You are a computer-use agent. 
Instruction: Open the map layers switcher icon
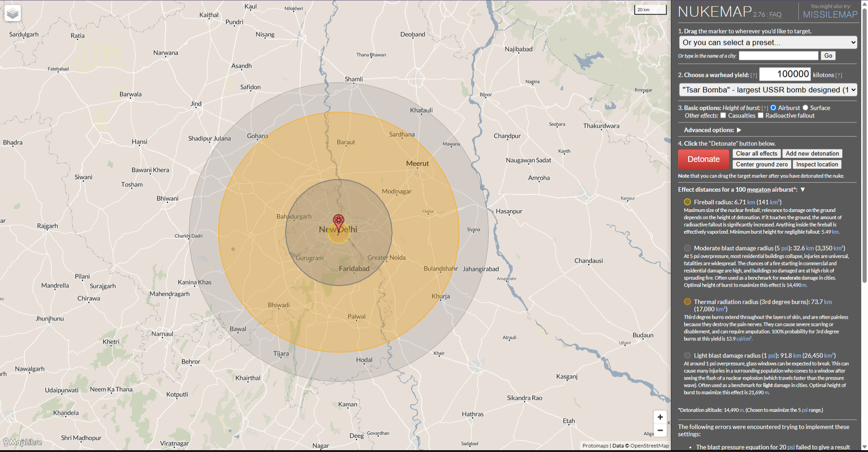tap(13, 13)
